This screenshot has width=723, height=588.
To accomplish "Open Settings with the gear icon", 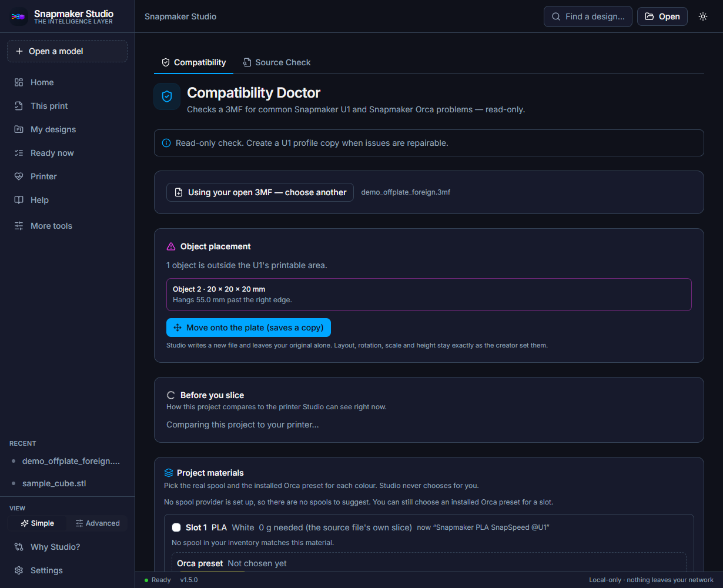I will pos(67,570).
